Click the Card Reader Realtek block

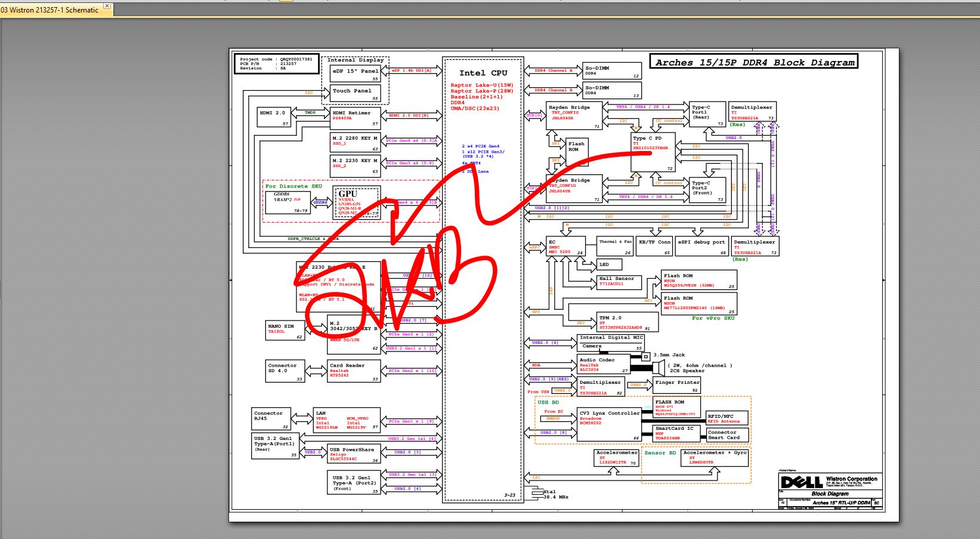tap(354, 371)
